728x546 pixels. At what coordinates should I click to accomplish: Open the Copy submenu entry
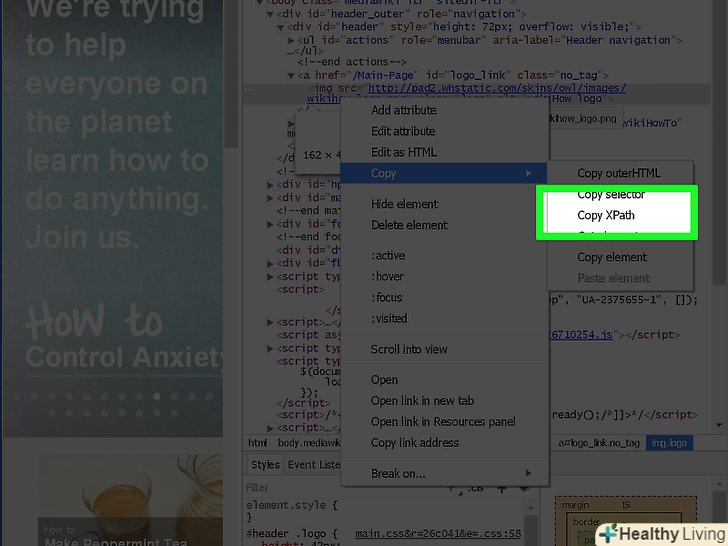[x=443, y=173]
